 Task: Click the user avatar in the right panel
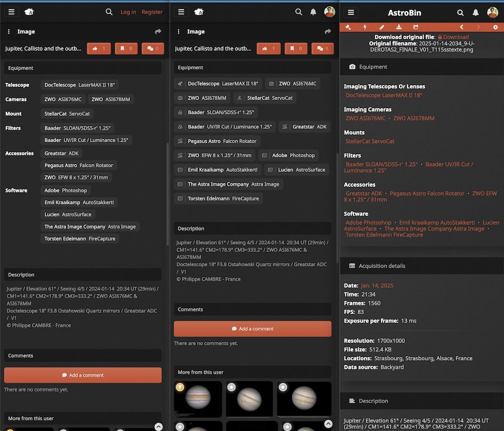click(x=492, y=12)
